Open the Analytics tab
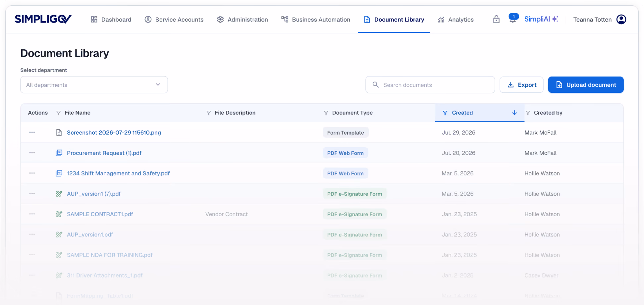The image size is (644, 305). click(456, 20)
